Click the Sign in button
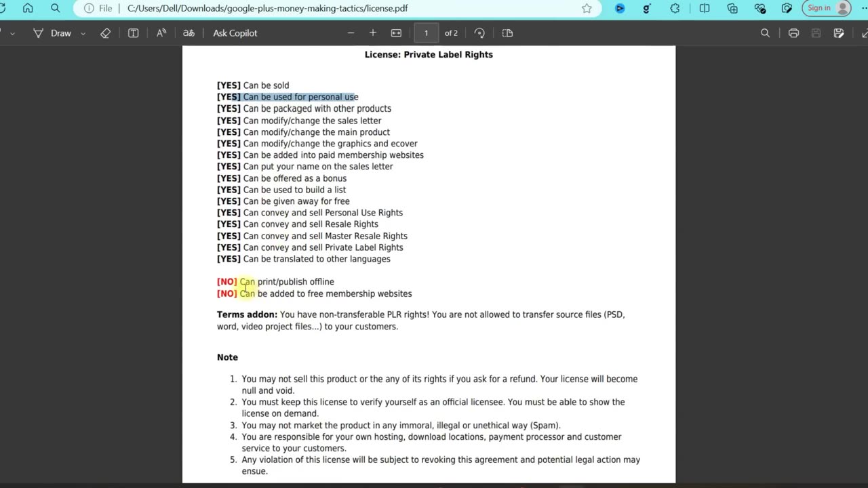Viewport: 868px width, 488px height. point(827,8)
